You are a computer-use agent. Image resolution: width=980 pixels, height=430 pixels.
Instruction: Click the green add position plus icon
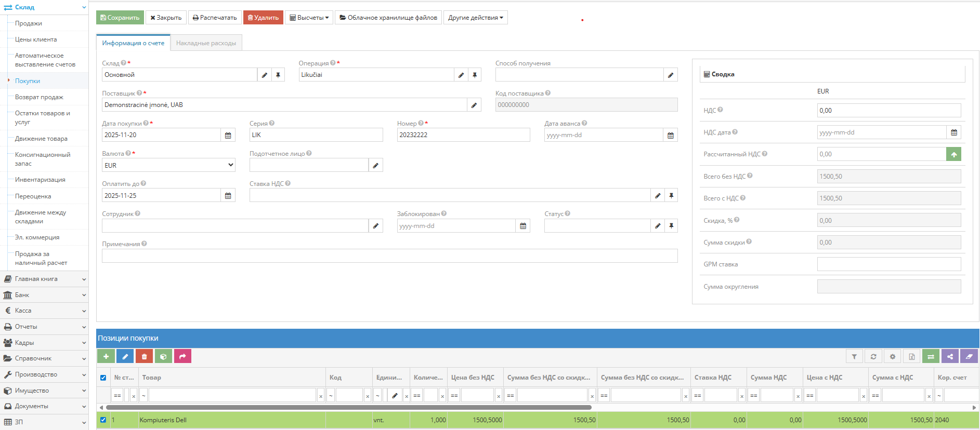(106, 356)
